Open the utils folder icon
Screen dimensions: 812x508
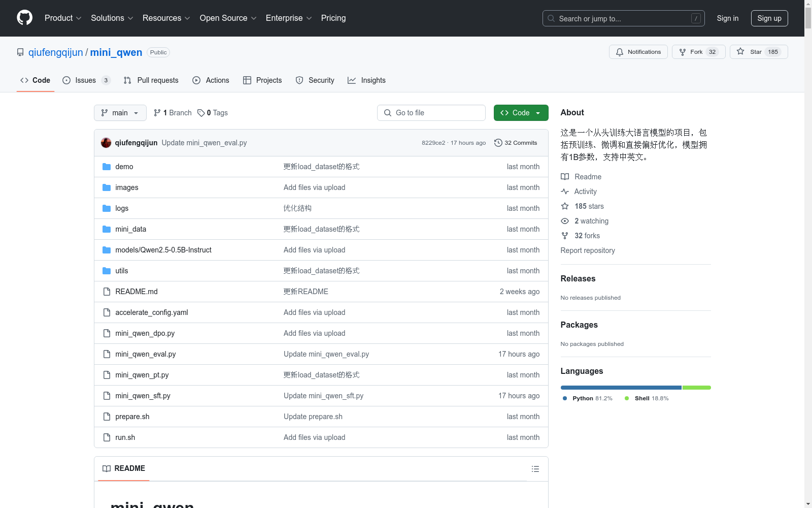[x=107, y=271]
